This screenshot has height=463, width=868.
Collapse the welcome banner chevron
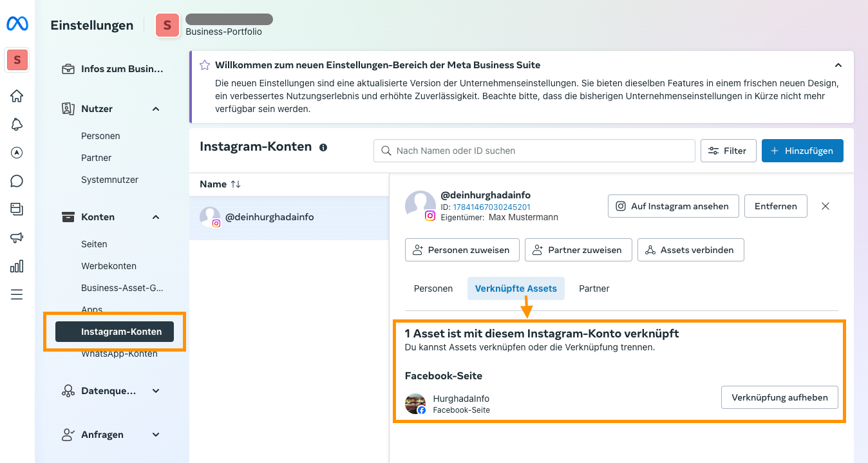(838, 65)
